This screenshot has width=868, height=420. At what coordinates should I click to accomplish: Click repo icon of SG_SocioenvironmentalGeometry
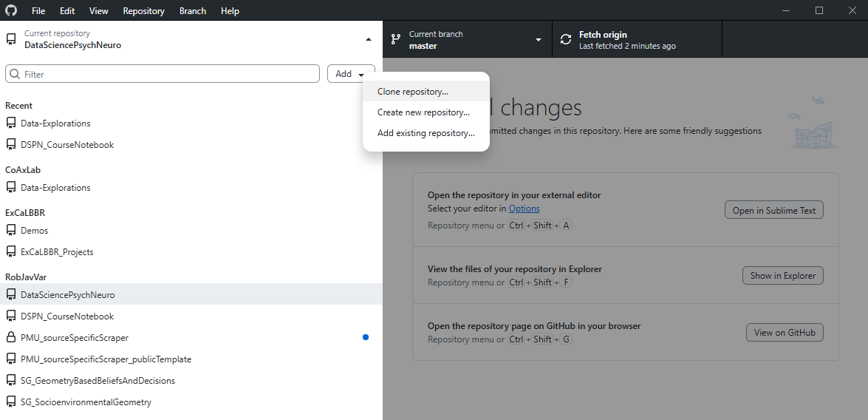[10, 402]
